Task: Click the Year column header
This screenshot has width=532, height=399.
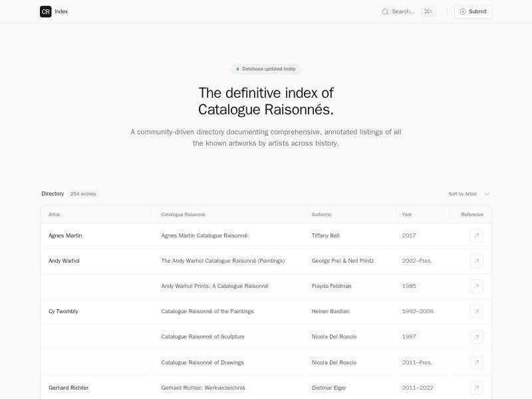Action: (x=406, y=214)
